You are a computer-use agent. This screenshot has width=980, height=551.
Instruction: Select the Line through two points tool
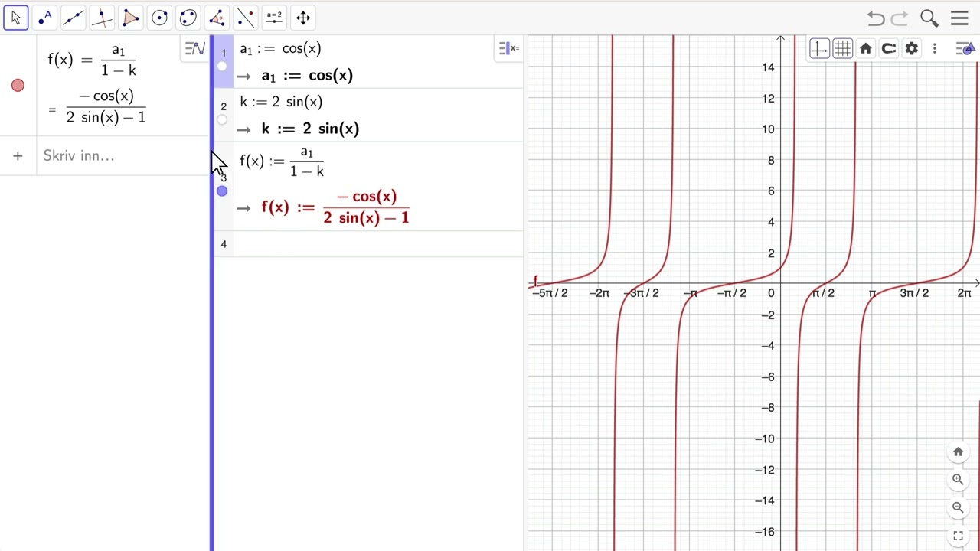click(x=73, y=18)
